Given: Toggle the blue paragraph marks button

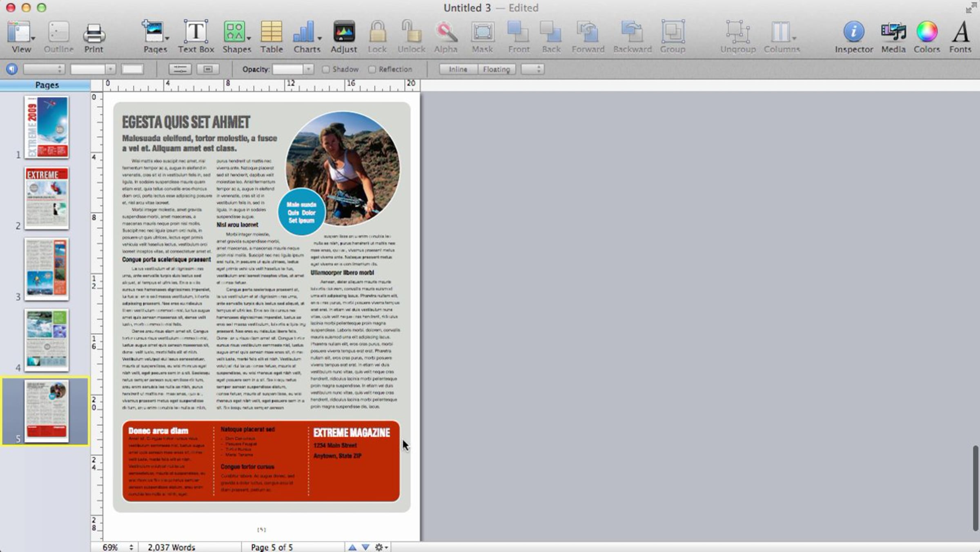Looking at the screenshot, I should click(x=12, y=69).
